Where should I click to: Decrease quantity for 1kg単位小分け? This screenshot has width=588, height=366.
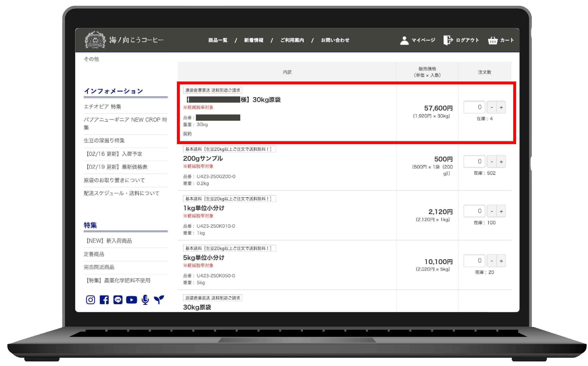(x=492, y=211)
